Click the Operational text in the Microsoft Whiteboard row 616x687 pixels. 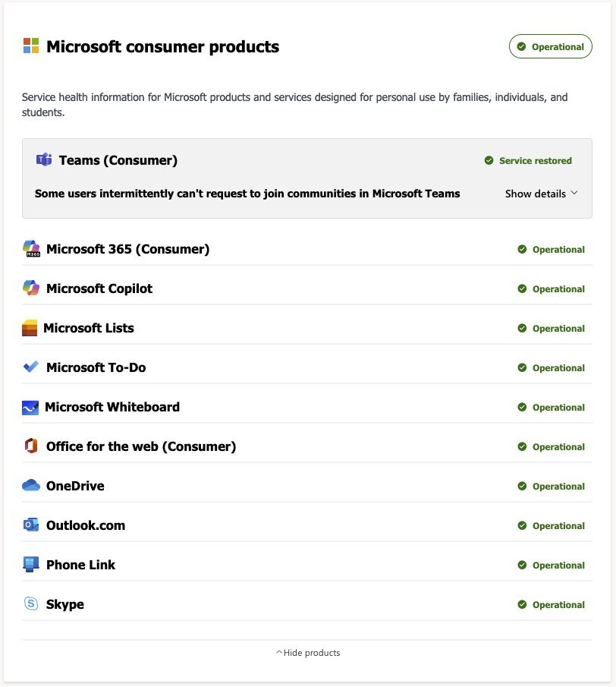click(x=558, y=408)
